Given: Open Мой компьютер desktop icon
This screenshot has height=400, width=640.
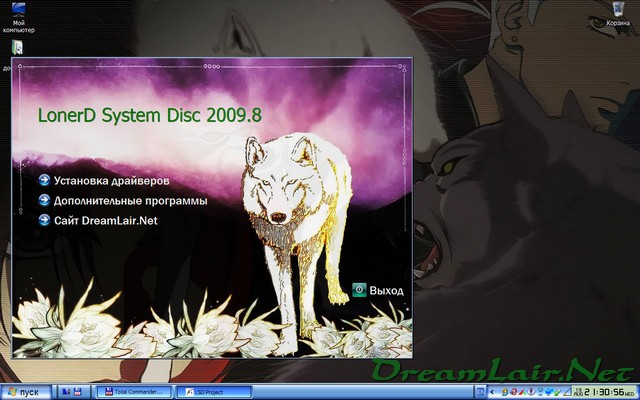Looking at the screenshot, I should pyautogui.click(x=19, y=16).
